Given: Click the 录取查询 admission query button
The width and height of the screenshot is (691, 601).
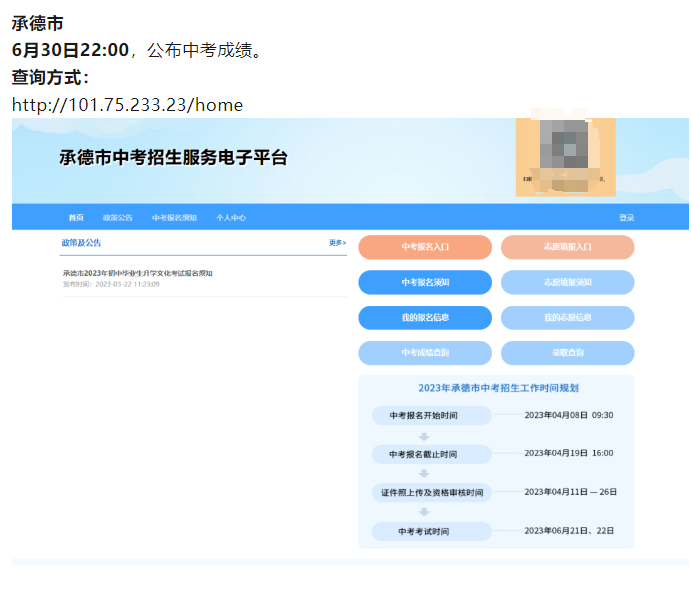Looking at the screenshot, I should pyautogui.click(x=567, y=353).
